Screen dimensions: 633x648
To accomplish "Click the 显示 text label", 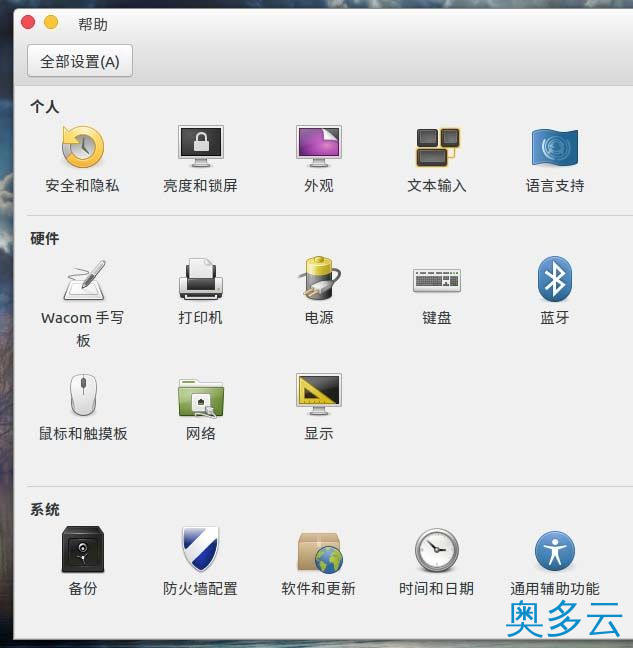I will click(319, 434).
